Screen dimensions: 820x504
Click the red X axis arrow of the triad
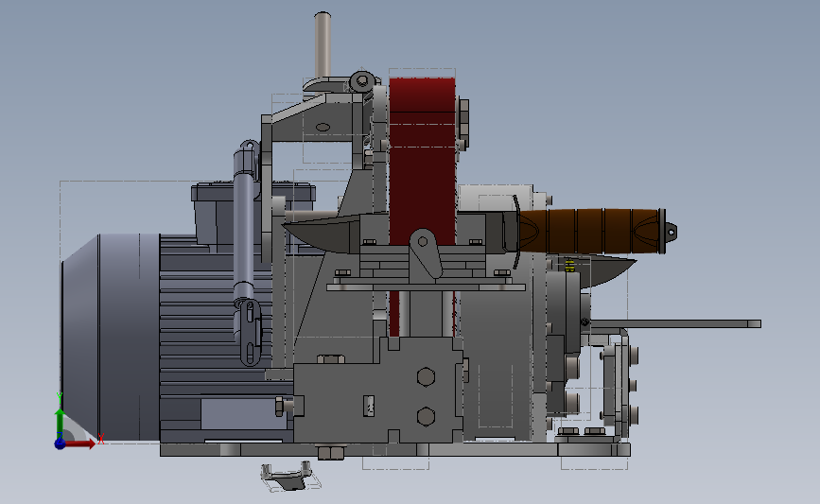[80, 443]
